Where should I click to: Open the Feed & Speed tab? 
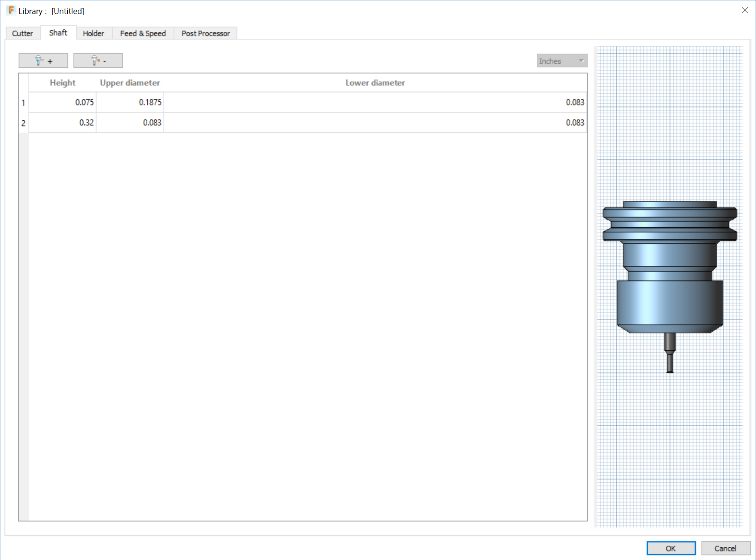(143, 33)
